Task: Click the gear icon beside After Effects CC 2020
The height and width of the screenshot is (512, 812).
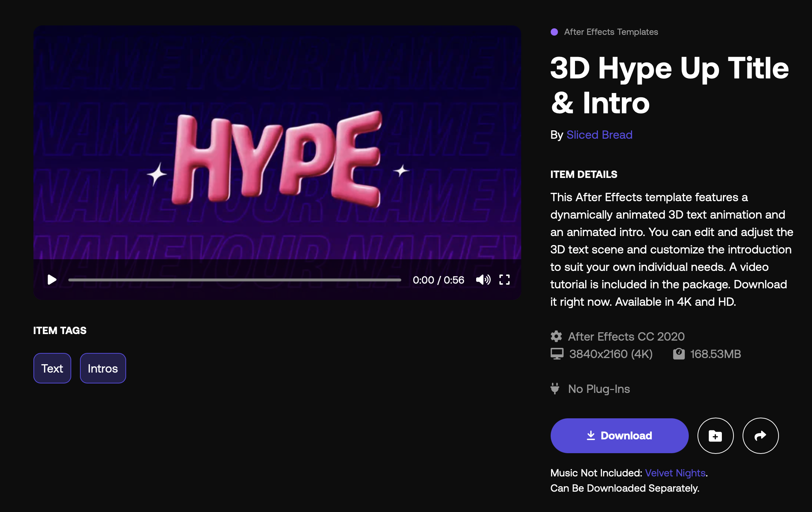Action: 556,336
